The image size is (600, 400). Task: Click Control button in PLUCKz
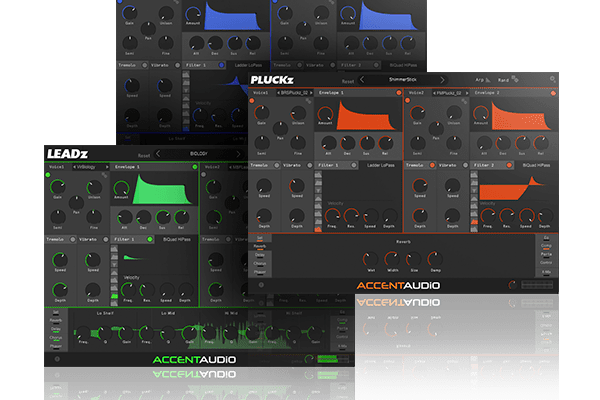(546, 263)
